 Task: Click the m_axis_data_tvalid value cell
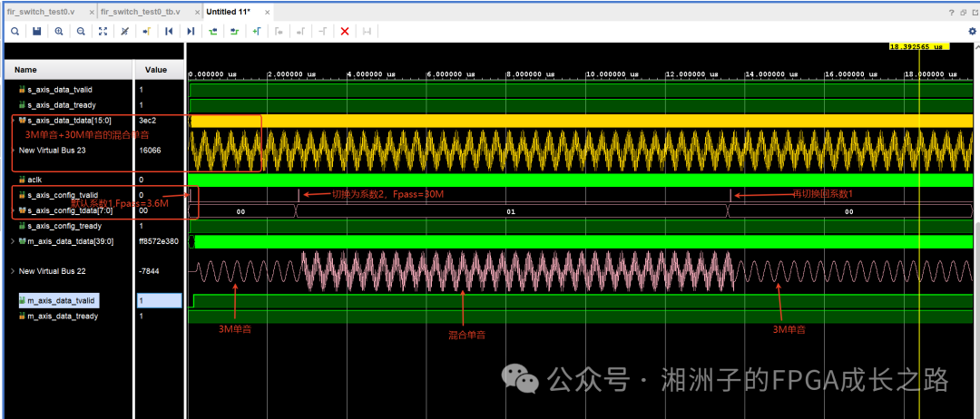[160, 301]
